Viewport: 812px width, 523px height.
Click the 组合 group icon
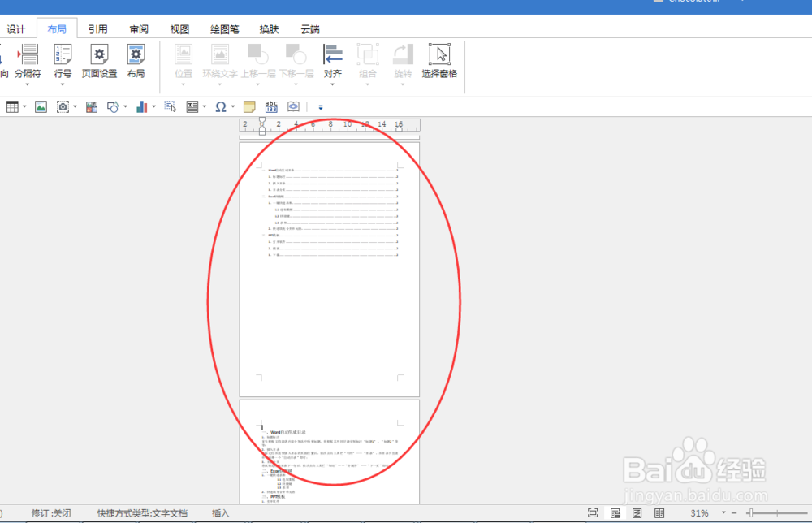[368, 54]
